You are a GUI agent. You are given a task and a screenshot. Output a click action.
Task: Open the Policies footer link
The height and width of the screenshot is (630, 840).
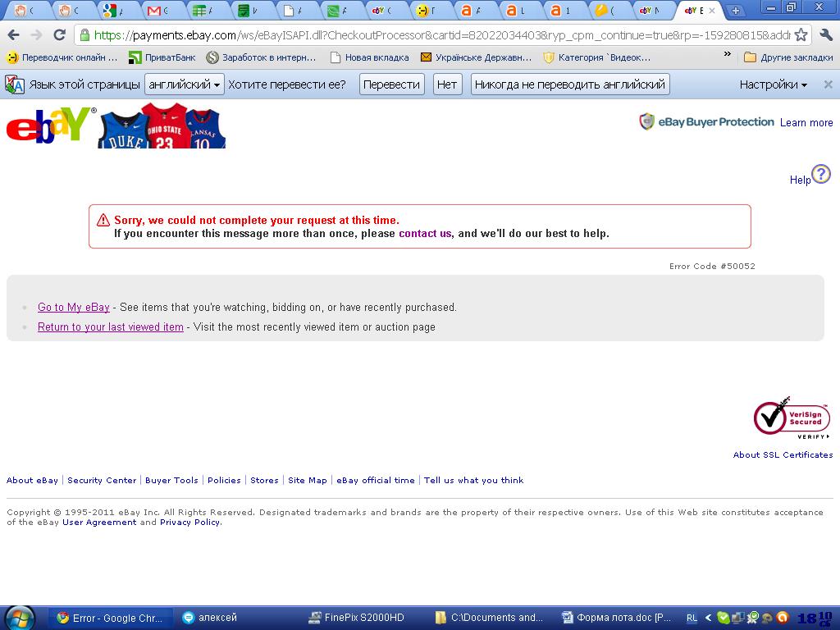pos(224,480)
